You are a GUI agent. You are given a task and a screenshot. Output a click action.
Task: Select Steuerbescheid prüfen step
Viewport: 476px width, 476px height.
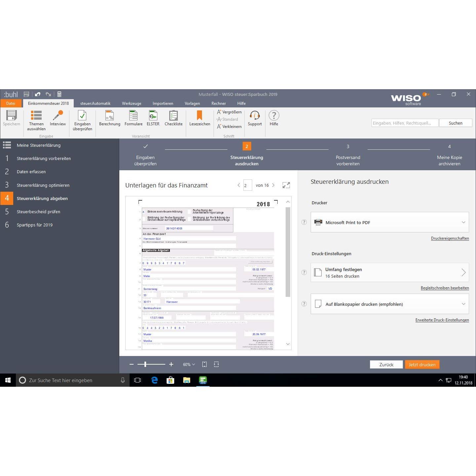[59, 212]
